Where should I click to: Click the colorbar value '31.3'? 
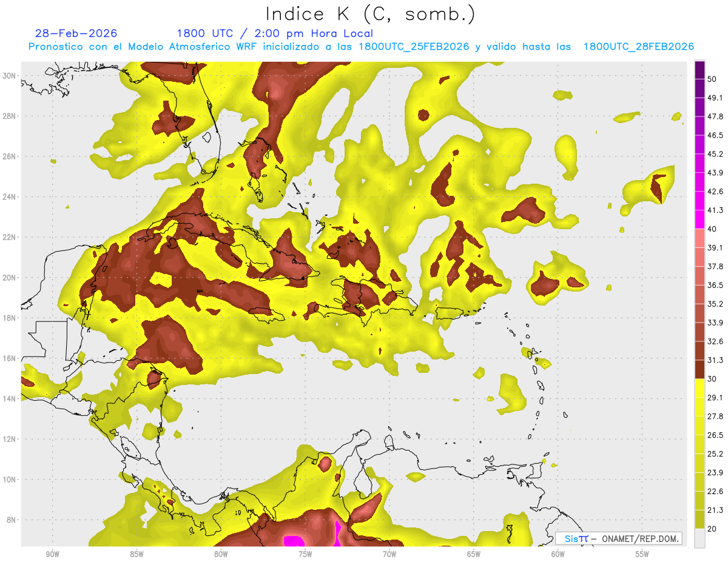[715, 360]
